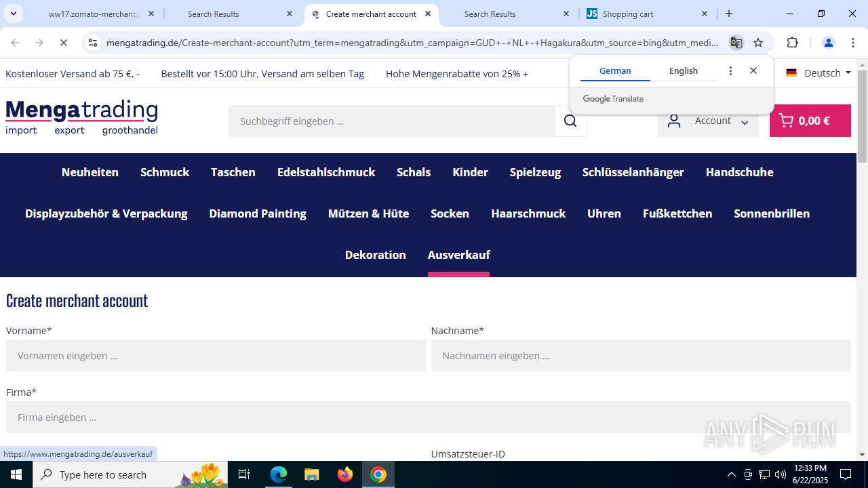The image size is (868, 488).
Task: Select German in Translate popup
Action: 615,70
